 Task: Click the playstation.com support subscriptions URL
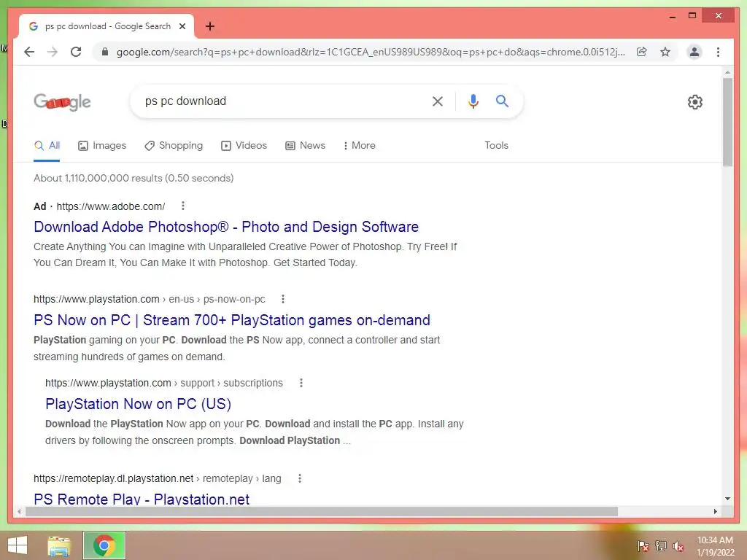tap(164, 383)
